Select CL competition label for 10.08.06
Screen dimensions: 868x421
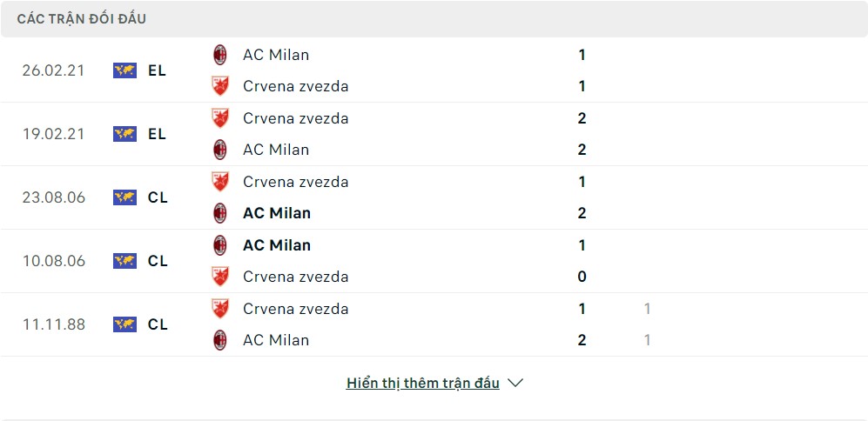point(158,261)
